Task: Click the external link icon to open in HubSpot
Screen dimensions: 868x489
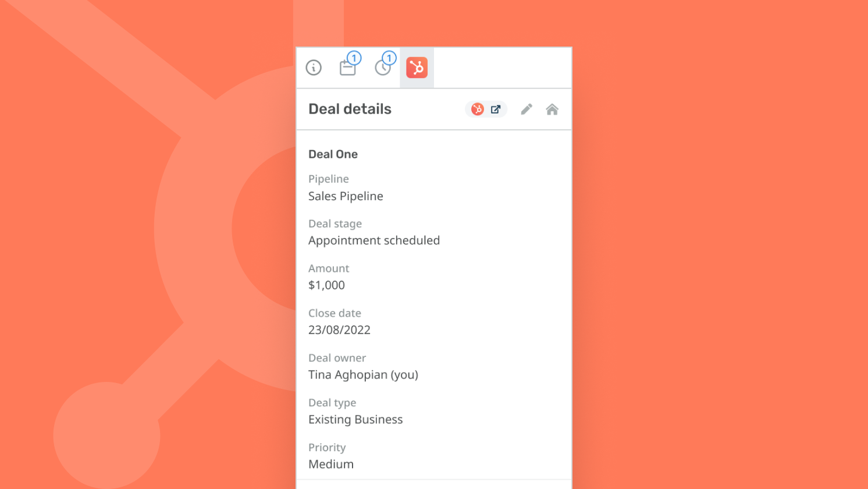Action: click(496, 109)
